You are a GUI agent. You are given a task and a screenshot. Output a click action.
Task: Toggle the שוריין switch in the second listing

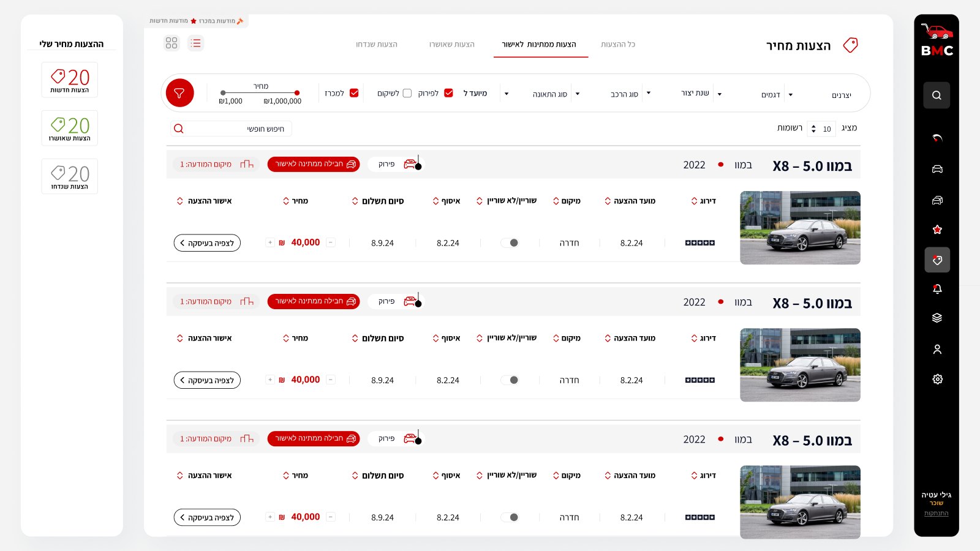coord(510,380)
